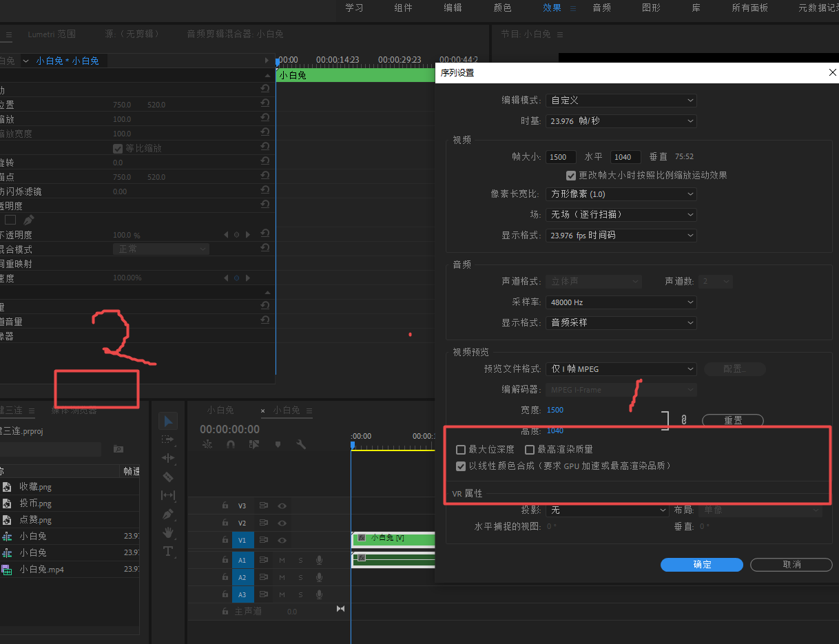Solo audio track A2 with S

tap(300, 578)
